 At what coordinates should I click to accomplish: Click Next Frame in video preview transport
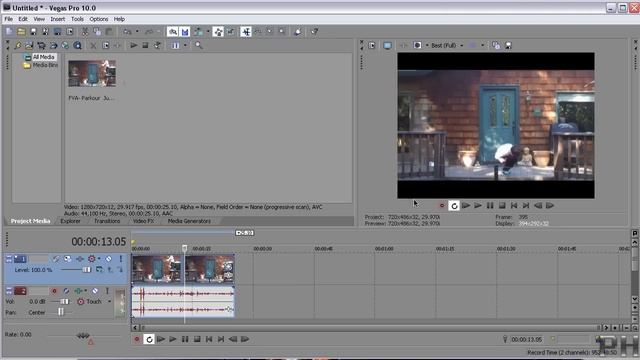point(550,206)
